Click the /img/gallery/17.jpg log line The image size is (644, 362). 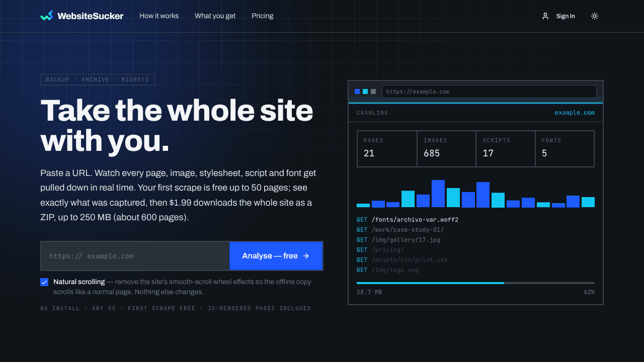[398, 240]
